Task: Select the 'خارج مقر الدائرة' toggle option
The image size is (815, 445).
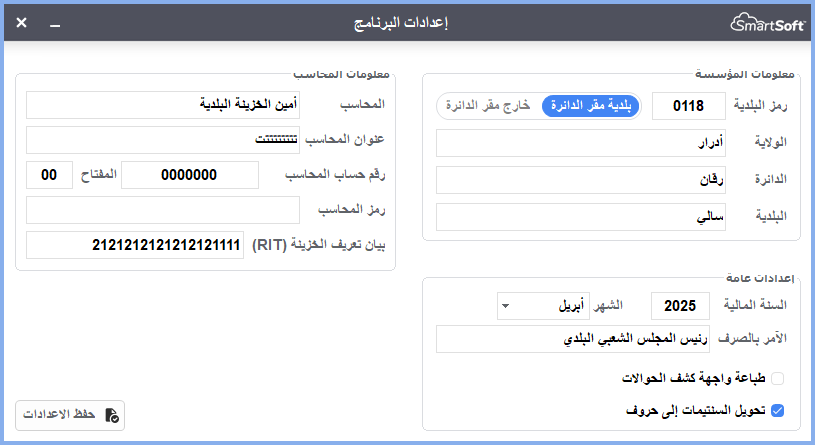Action: 488,106
